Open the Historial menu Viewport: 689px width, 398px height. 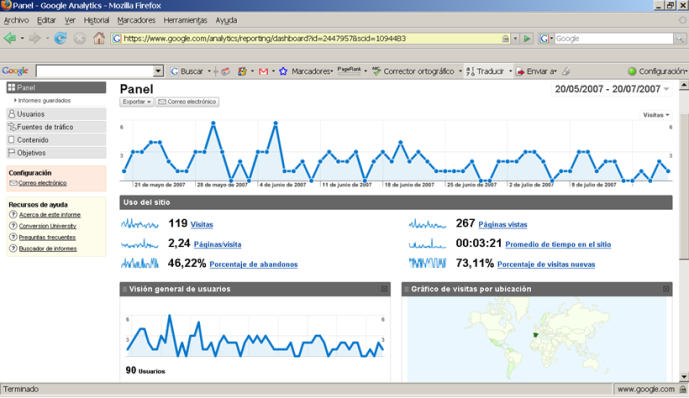[96, 20]
